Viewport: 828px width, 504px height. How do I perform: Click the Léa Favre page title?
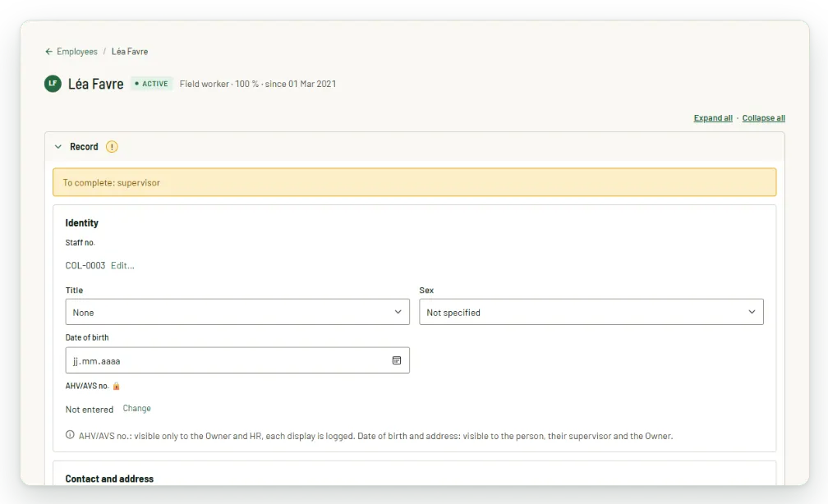point(95,84)
